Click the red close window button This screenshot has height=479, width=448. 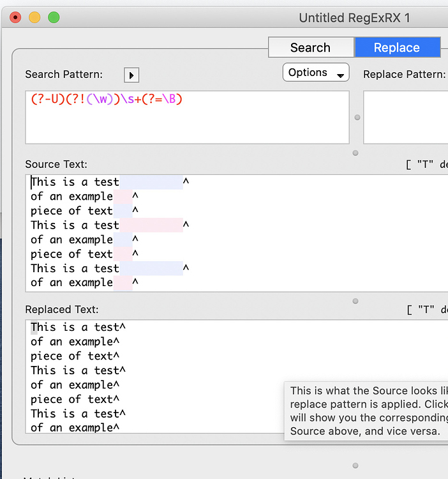tap(15, 17)
